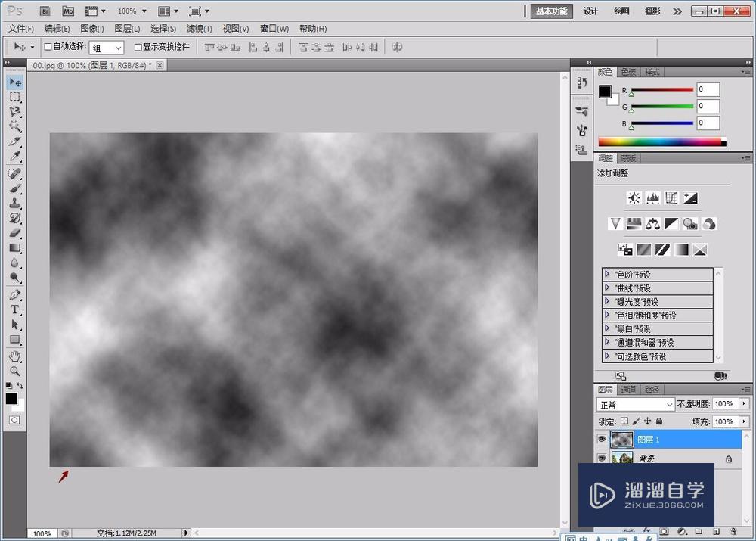Add a Color Balance adjustment (scales icon)
Image resolution: width=756 pixels, height=541 pixels.
pos(652,224)
